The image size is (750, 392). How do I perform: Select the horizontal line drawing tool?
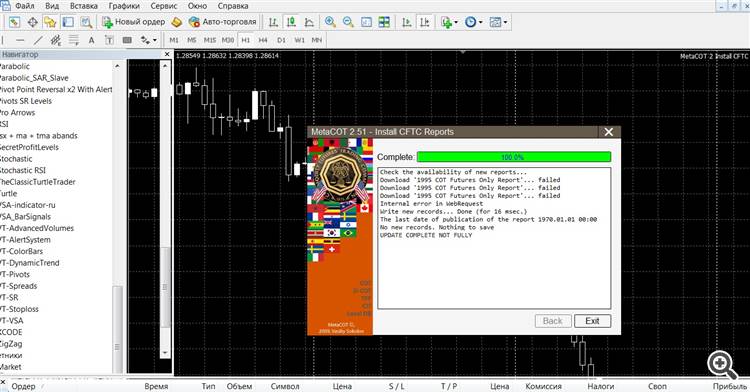coord(20,40)
